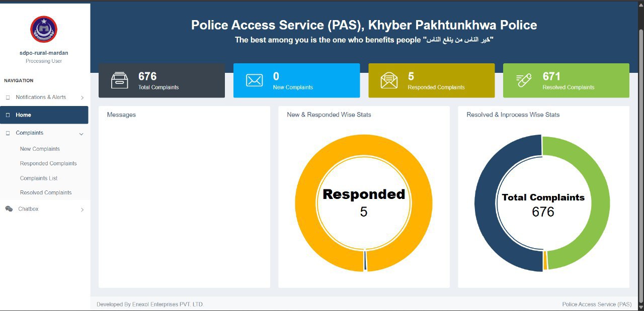Click the envelope icon on the New Complaints card
644x311 pixels.
point(255,80)
